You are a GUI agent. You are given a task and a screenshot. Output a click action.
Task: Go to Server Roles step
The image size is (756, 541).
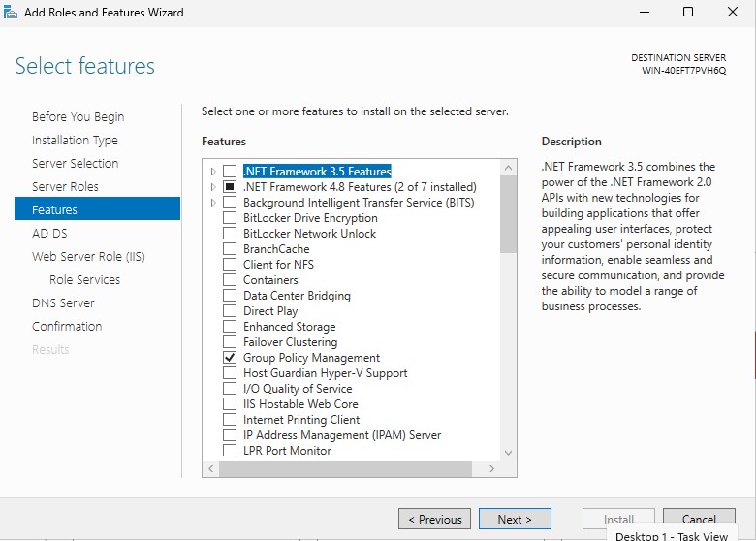[65, 186]
